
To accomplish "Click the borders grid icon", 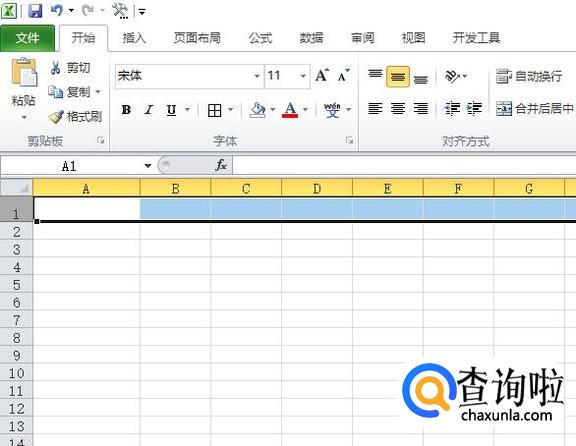I will pyautogui.click(x=215, y=110).
